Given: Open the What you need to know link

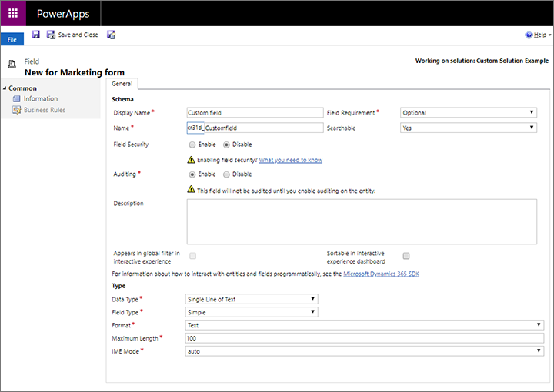Looking at the screenshot, I should (x=291, y=160).
